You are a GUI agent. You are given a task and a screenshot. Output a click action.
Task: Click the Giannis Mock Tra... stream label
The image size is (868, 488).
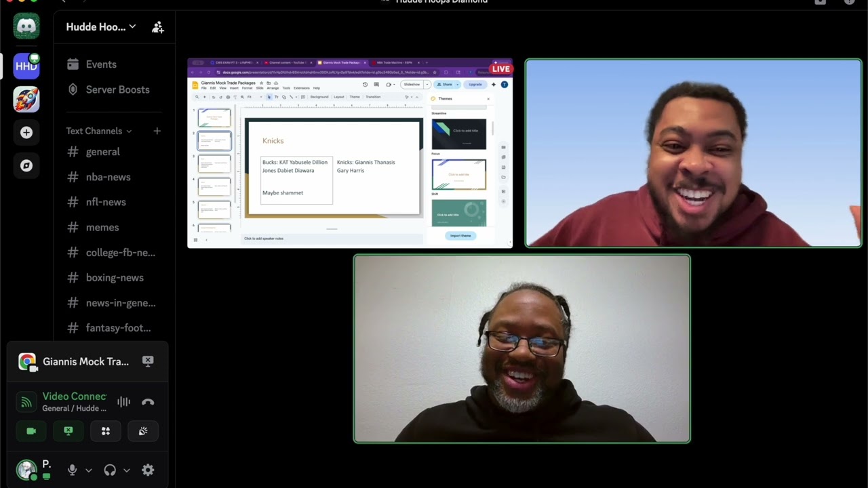(x=85, y=362)
